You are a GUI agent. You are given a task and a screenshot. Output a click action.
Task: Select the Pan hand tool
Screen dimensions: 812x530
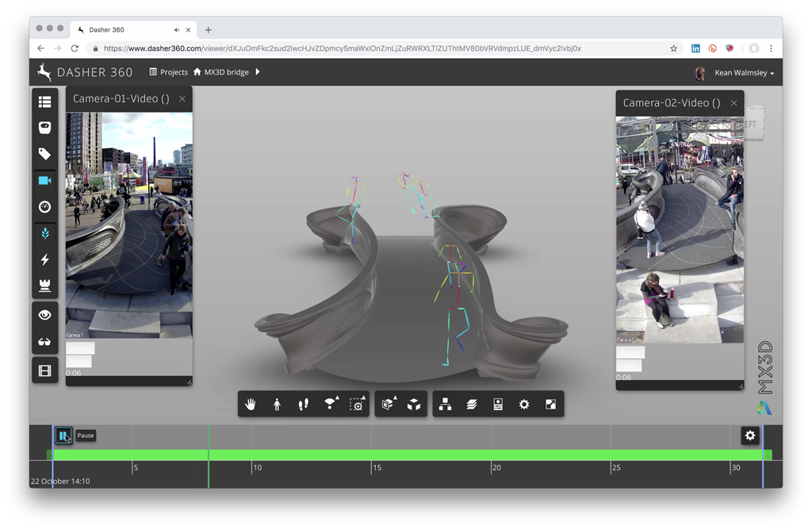pos(251,405)
